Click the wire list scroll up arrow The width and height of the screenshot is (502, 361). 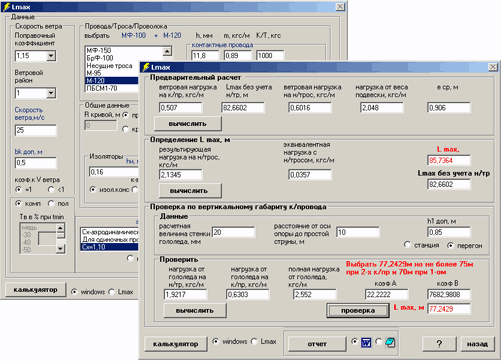click(x=167, y=51)
